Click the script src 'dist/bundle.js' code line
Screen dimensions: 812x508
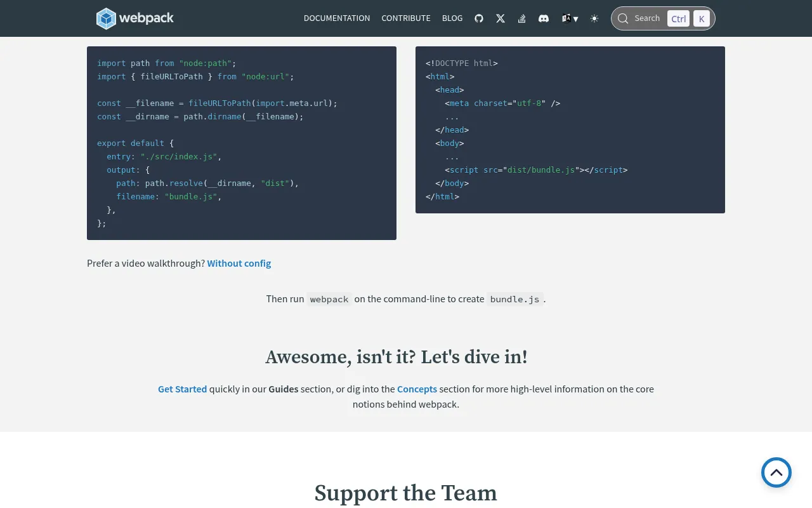[x=536, y=170]
